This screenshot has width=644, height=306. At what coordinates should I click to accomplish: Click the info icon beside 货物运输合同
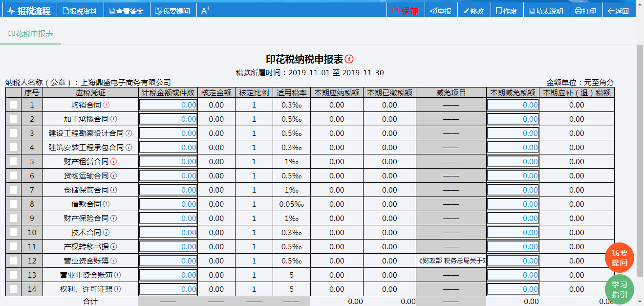(x=113, y=175)
